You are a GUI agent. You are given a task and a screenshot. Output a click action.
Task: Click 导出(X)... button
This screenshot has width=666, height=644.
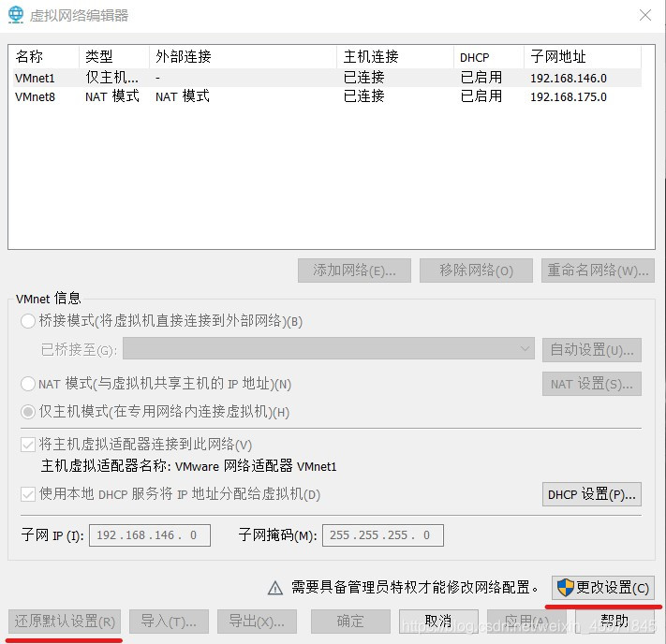coord(257,622)
